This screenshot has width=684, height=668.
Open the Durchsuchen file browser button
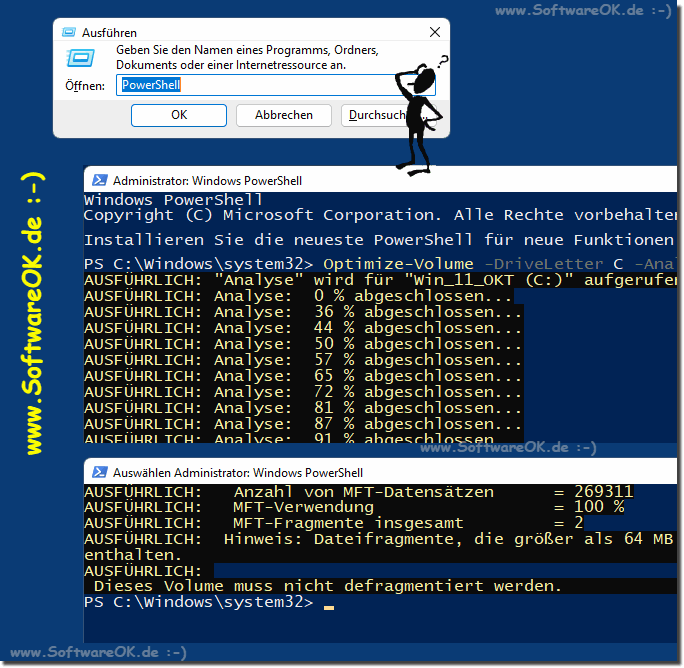(388, 115)
